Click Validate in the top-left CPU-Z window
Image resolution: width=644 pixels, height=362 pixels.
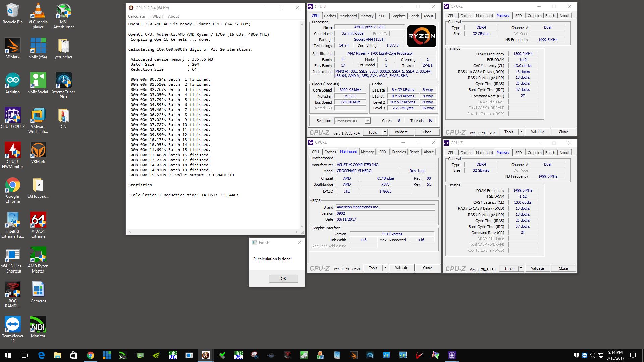coord(401,132)
